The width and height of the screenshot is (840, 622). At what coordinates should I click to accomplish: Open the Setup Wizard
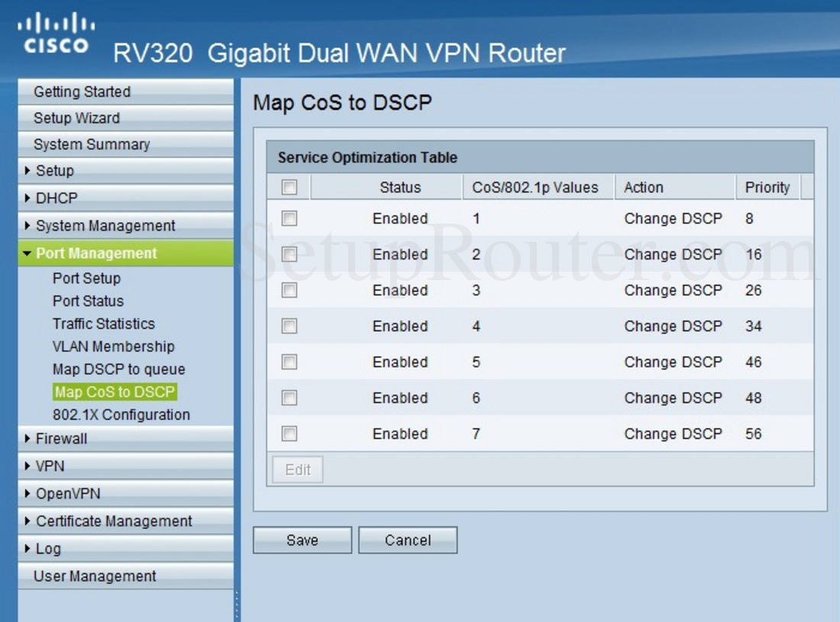coord(125,118)
